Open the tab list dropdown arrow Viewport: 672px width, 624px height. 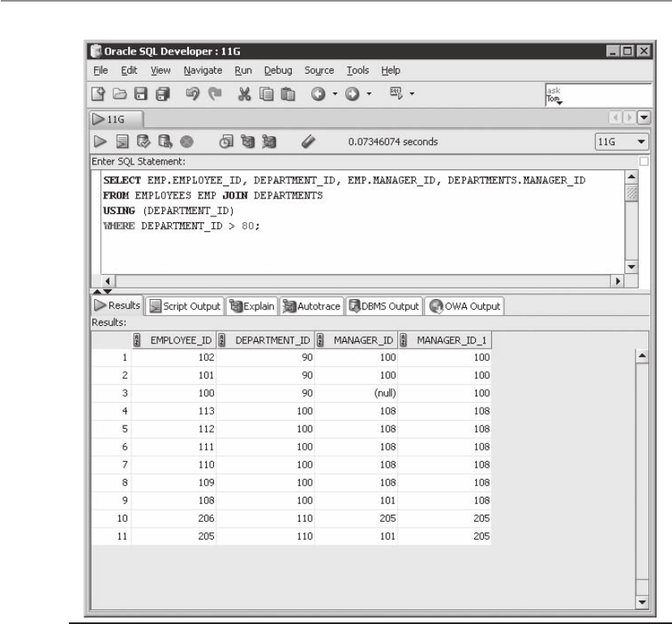click(644, 118)
